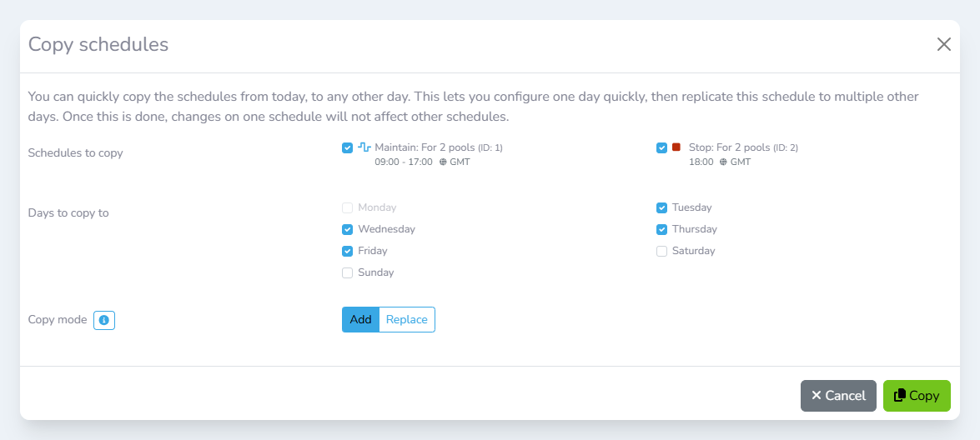The width and height of the screenshot is (980, 440).
Task: Deselect Thursday as a copy target
Action: (661, 229)
